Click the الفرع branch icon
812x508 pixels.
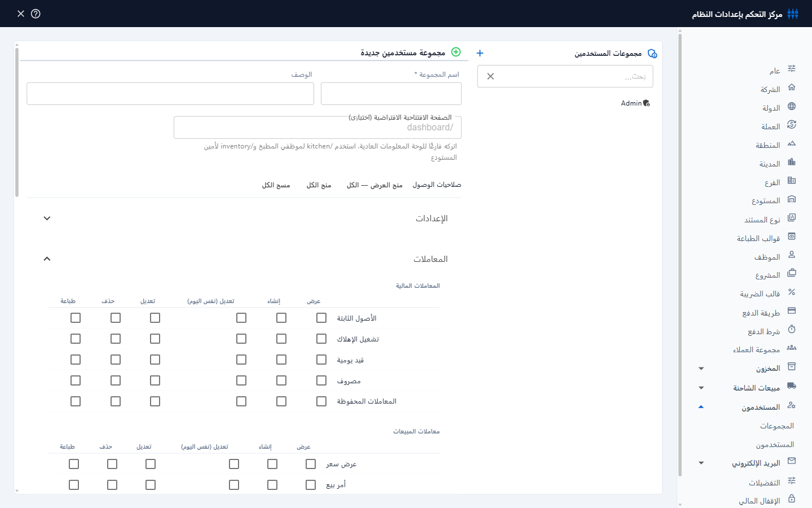point(792,181)
